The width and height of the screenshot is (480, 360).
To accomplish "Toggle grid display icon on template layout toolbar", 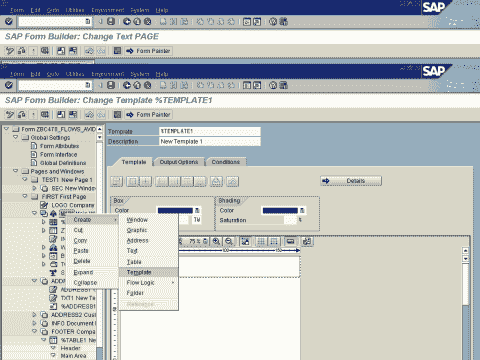I will pos(261,241).
